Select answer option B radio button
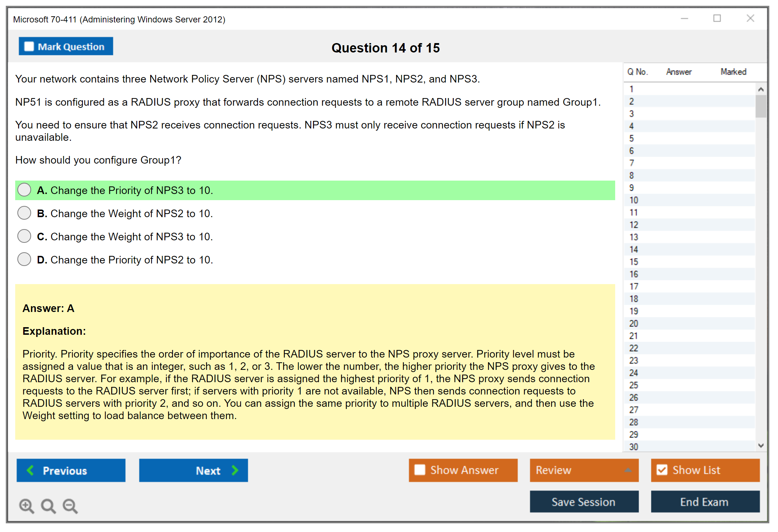 point(24,213)
